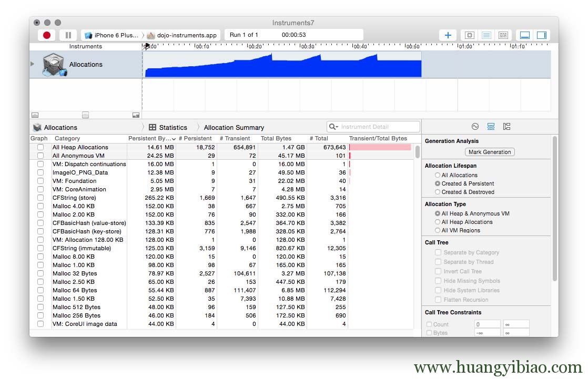The height and width of the screenshot is (379, 588).
Task: Click the red Record button
Action: (x=47, y=35)
